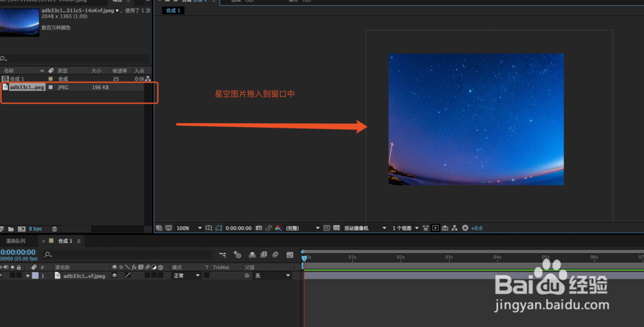Click the 模式 column header
Image resolution: width=644 pixels, height=327 pixels.
coord(176,268)
